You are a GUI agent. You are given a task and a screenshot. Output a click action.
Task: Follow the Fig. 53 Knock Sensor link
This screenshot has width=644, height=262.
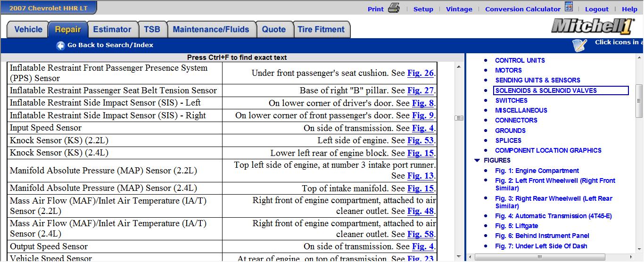421,140
